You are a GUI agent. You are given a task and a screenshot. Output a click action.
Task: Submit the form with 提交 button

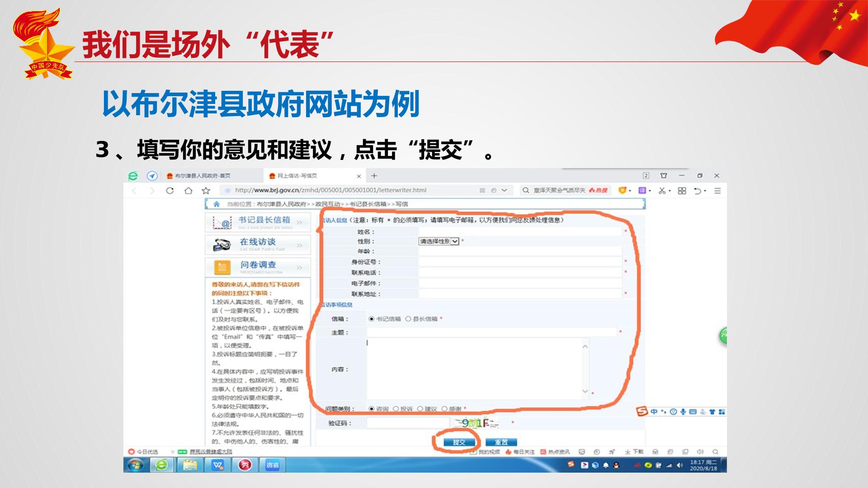coord(459,442)
